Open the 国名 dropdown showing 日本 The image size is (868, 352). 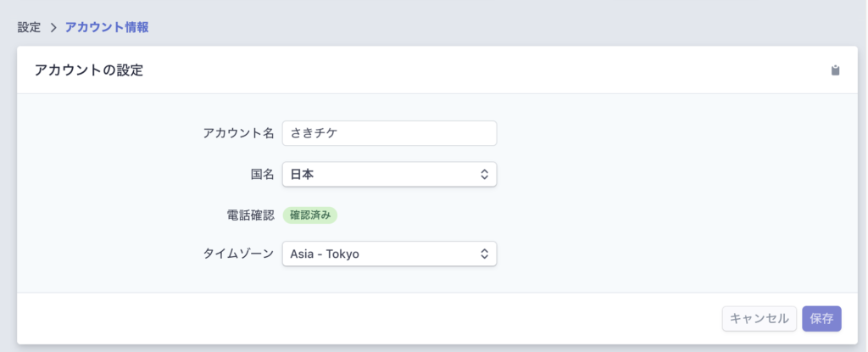coord(389,174)
